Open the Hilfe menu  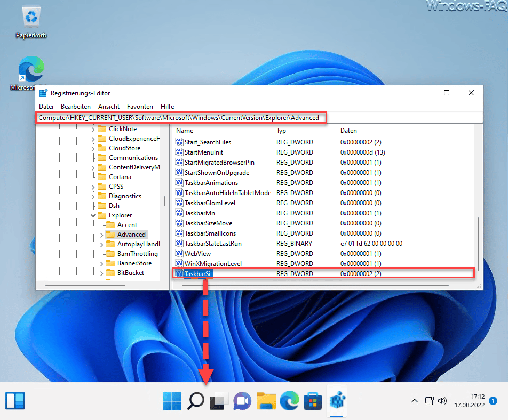coord(167,107)
